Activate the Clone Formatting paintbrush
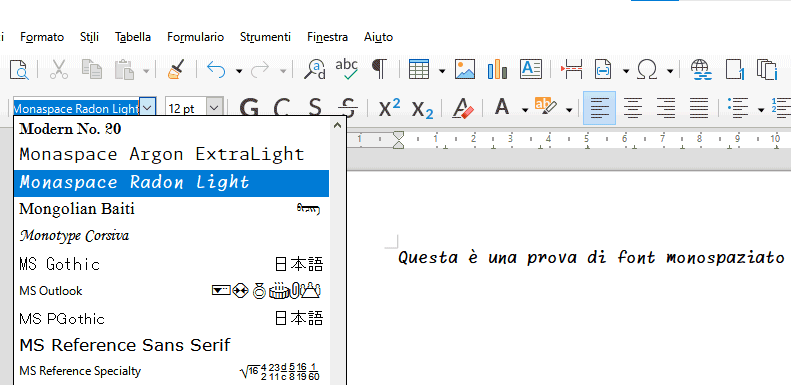Image resolution: width=791 pixels, height=385 pixels. pos(176,70)
